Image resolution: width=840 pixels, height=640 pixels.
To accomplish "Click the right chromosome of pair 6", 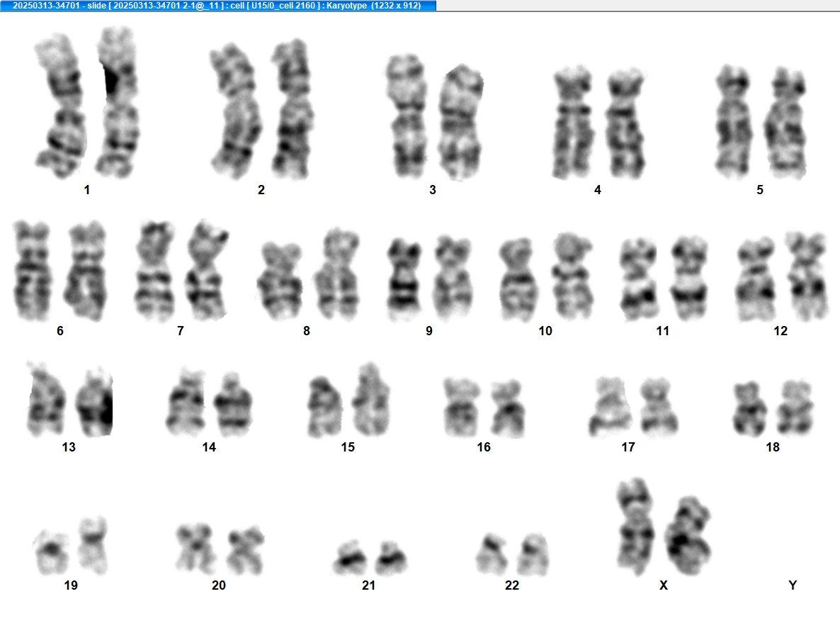I will coord(86,271).
